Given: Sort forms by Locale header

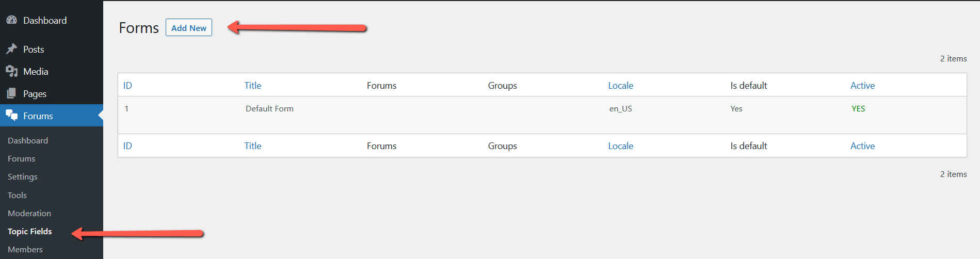Looking at the screenshot, I should click(x=620, y=86).
